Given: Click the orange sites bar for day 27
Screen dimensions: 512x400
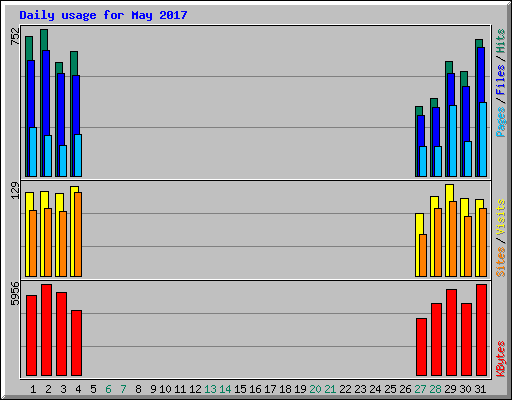Looking at the screenshot, I should [423, 255].
